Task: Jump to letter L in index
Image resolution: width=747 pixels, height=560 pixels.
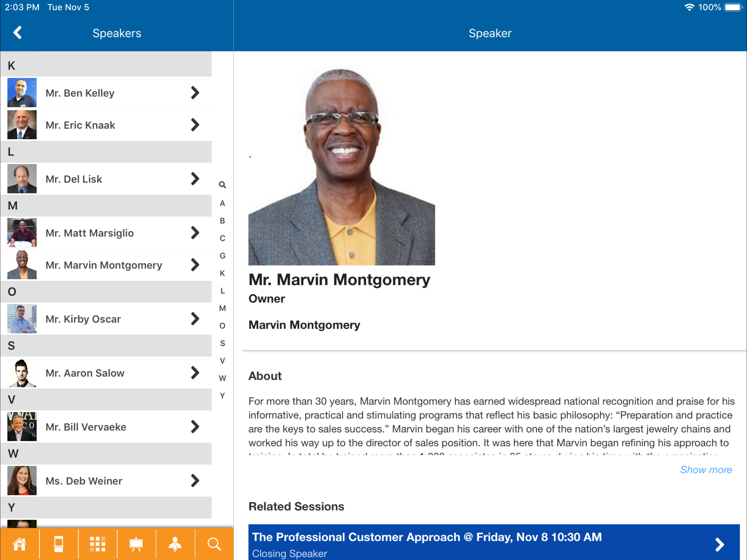Action: pos(222,290)
